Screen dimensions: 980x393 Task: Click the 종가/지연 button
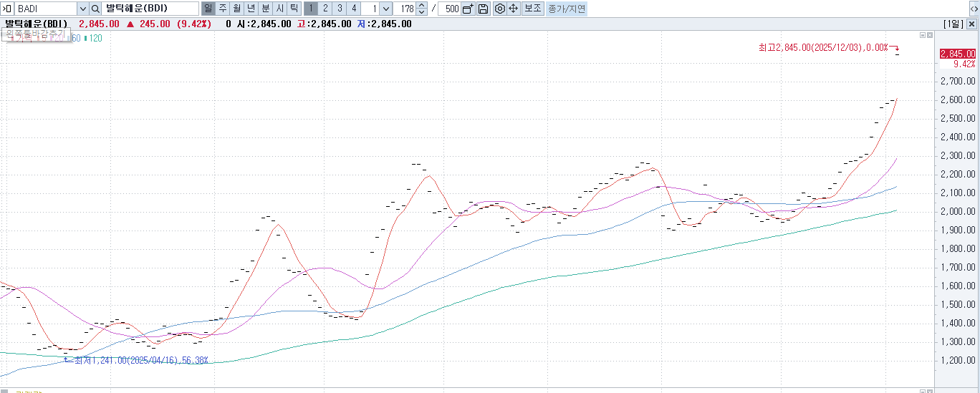tap(566, 9)
